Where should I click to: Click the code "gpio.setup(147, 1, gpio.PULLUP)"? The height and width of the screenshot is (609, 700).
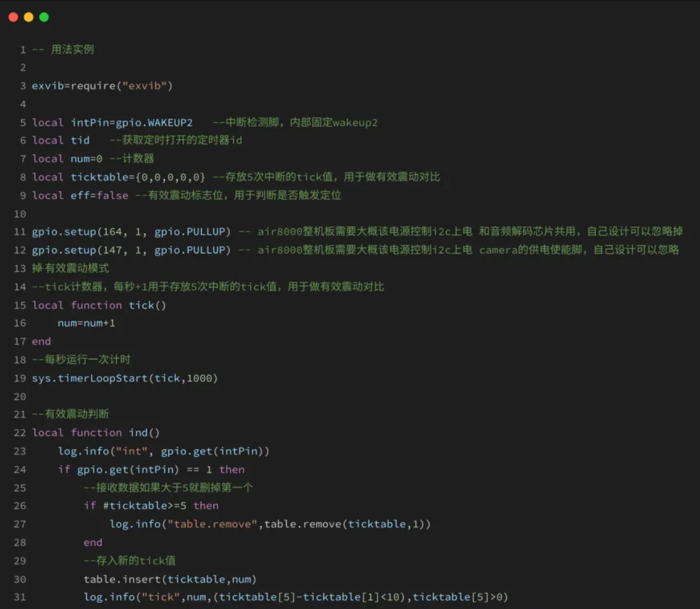tap(131, 250)
